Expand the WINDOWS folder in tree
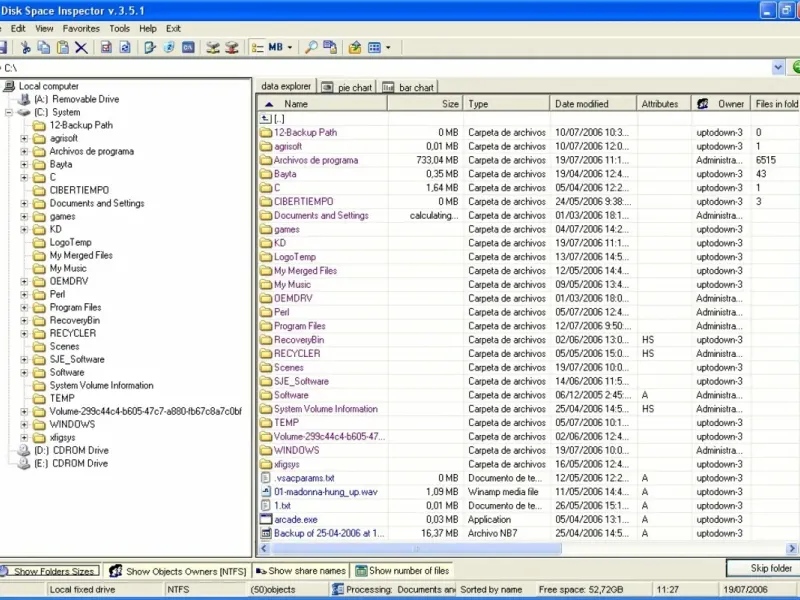 pyautogui.click(x=25, y=424)
